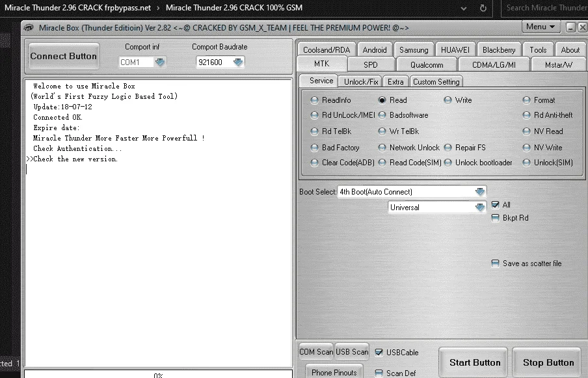
Task: Click the Stop Button
Action: pyautogui.click(x=548, y=362)
